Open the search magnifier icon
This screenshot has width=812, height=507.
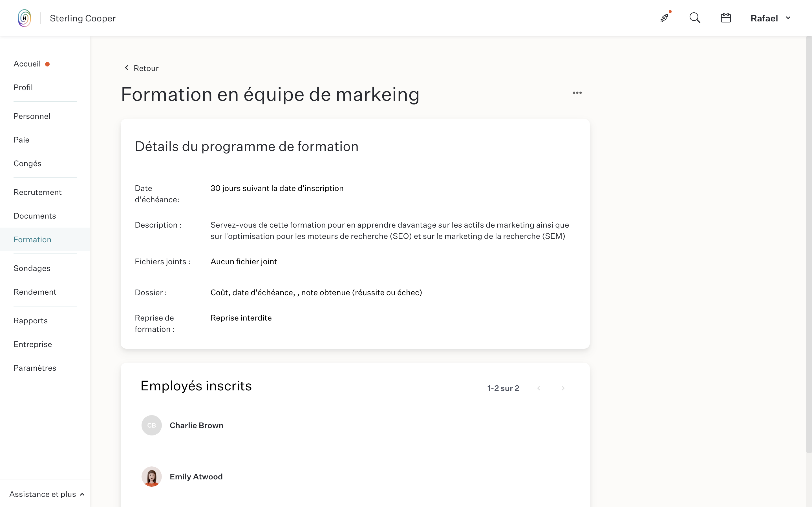pos(694,18)
